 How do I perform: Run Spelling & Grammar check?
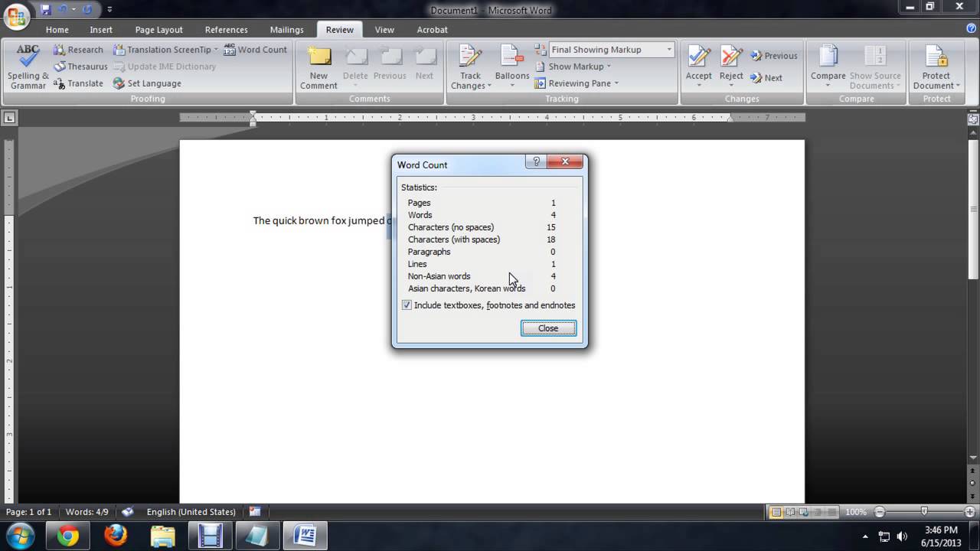click(x=28, y=67)
